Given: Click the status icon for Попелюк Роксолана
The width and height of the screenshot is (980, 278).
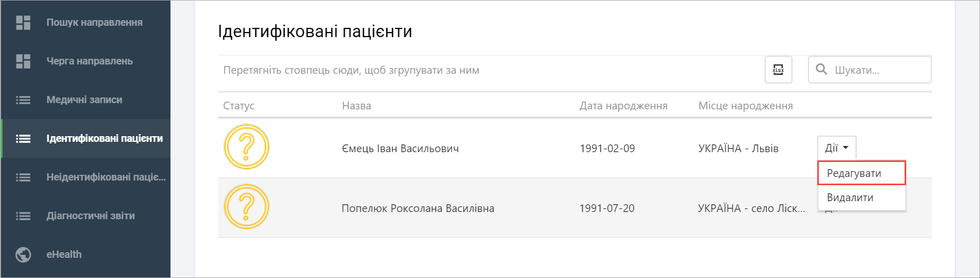Looking at the screenshot, I should [246, 207].
